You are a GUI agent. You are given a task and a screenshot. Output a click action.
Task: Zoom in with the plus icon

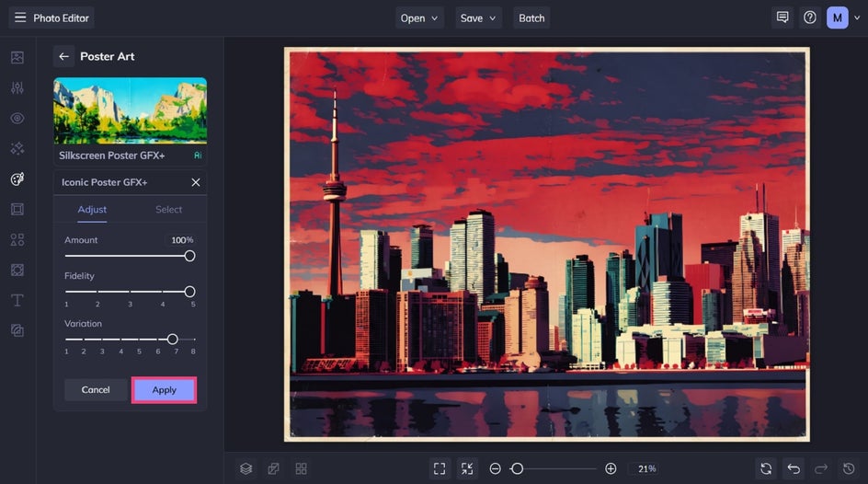[x=611, y=468]
